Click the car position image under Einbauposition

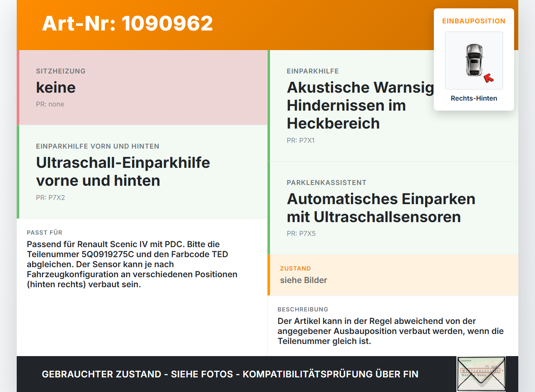(x=474, y=61)
